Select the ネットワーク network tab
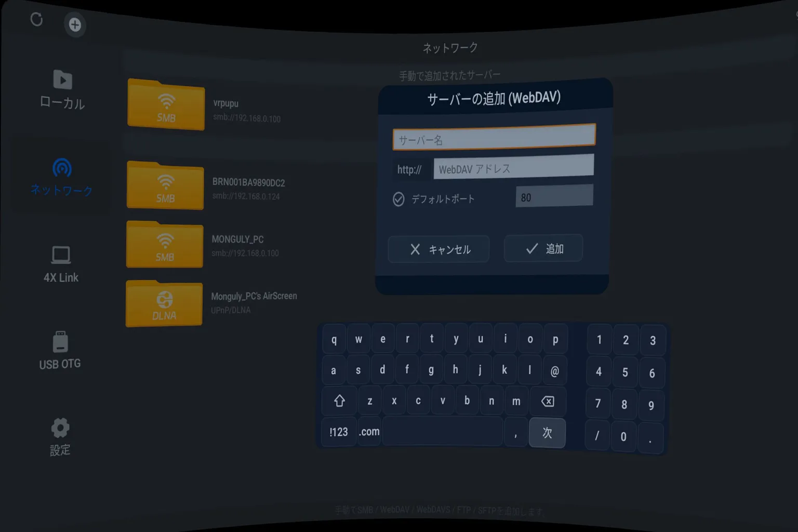 (x=62, y=178)
